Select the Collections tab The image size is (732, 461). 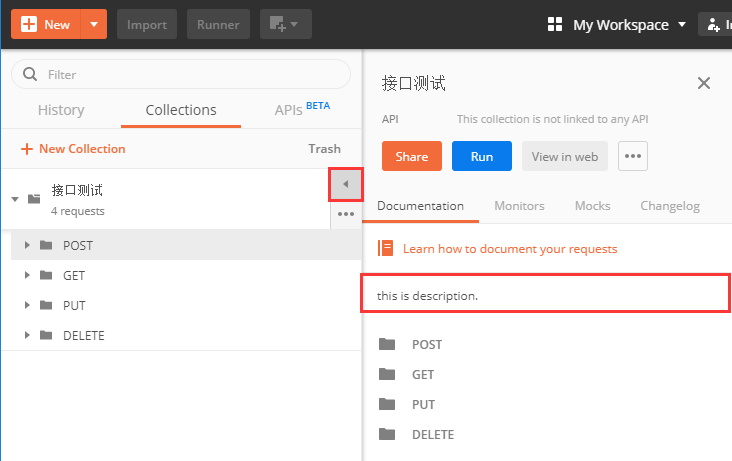click(181, 110)
